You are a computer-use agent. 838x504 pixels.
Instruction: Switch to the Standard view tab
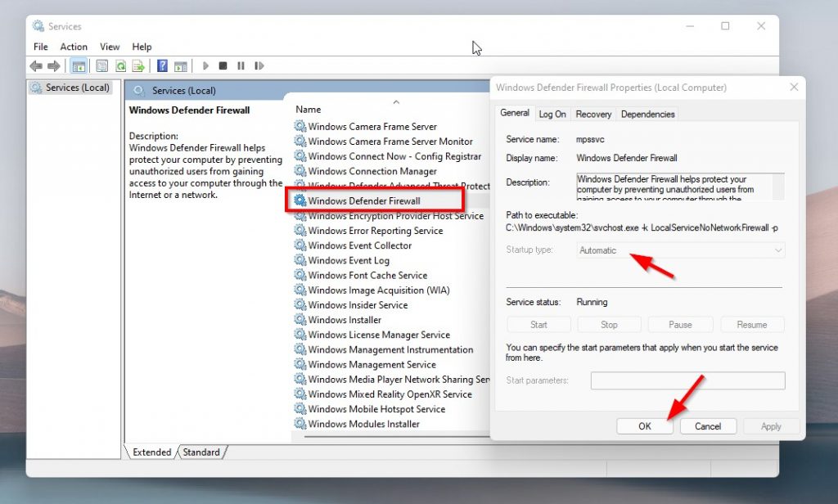(201, 452)
